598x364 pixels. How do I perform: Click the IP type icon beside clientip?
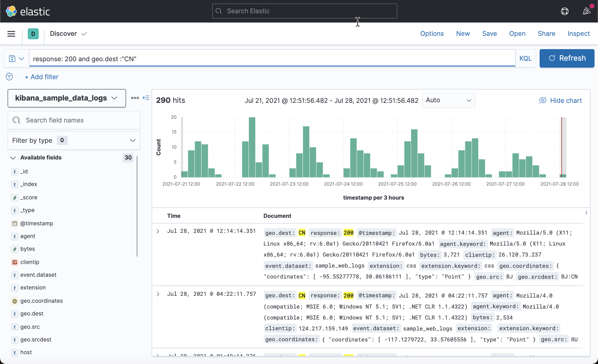[x=14, y=262]
